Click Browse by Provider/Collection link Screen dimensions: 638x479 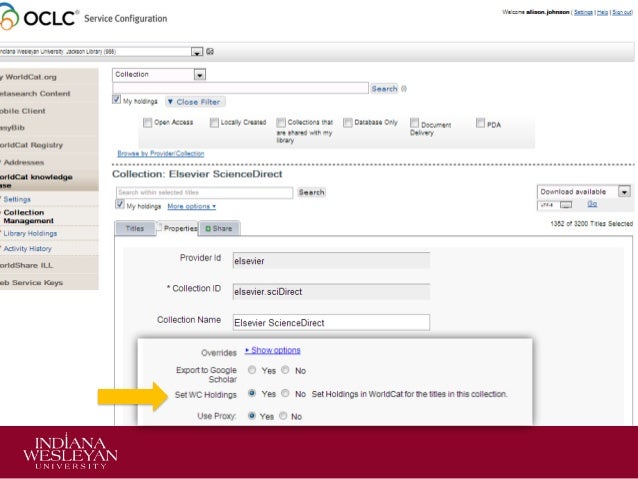[x=161, y=153]
